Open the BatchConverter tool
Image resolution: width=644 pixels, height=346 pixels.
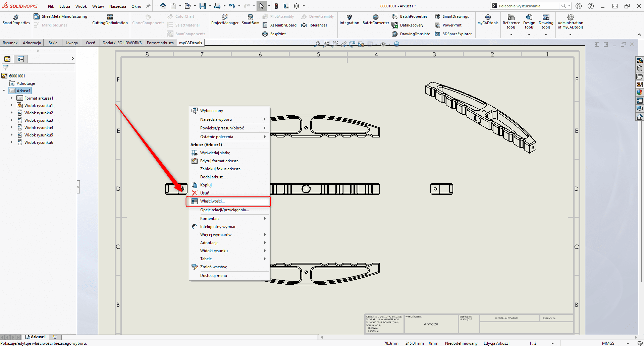pyautogui.click(x=375, y=20)
